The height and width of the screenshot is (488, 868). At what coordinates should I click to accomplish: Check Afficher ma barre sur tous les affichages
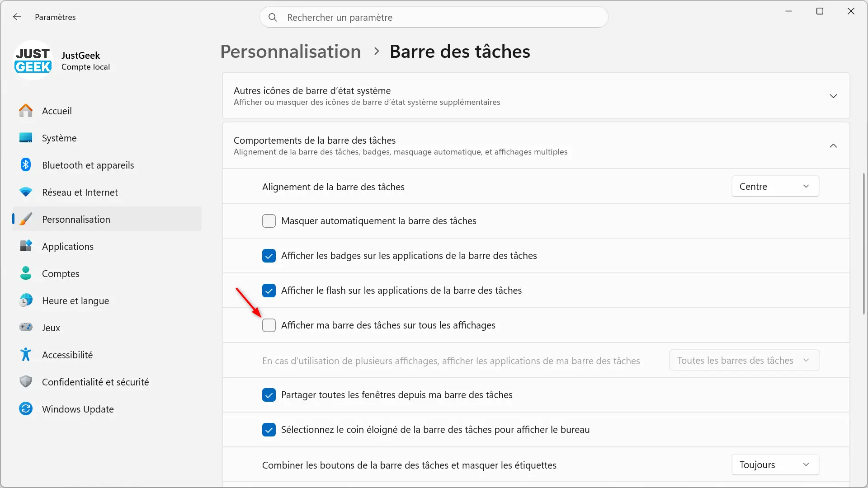click(269, 325)
